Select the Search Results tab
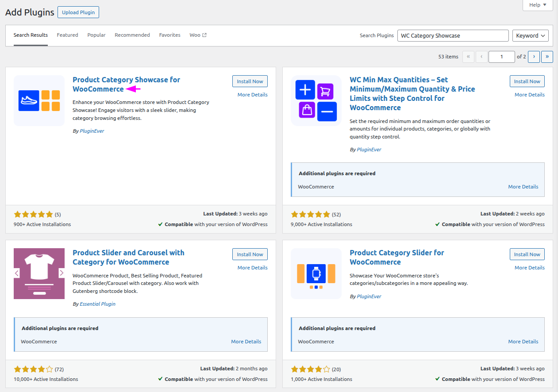The height and width of the screenshot is (392, 558). 31,35
